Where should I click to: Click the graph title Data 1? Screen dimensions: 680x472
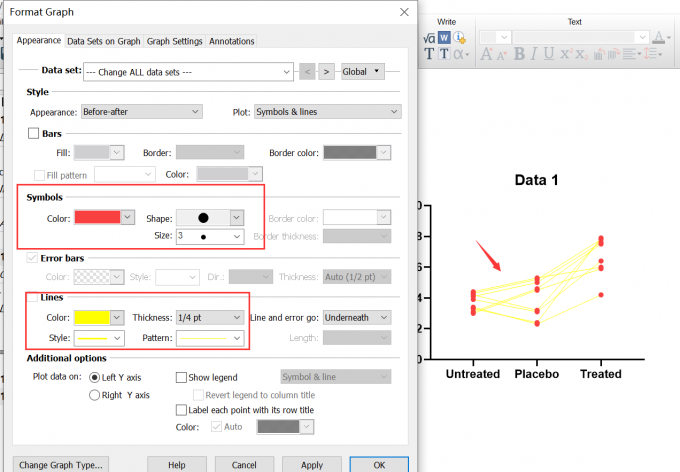point(536,180)
